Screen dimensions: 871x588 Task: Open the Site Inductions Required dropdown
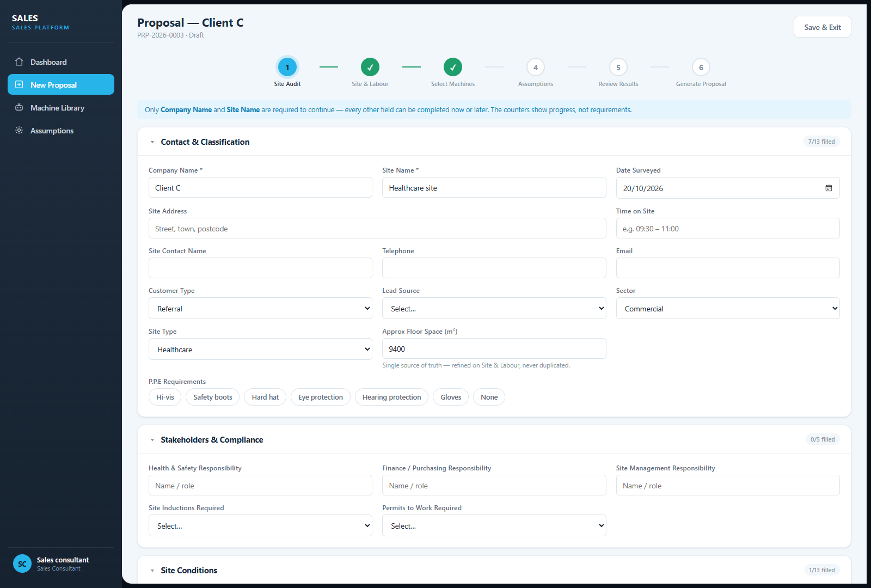pyautogui.click(x=260, y=525)
